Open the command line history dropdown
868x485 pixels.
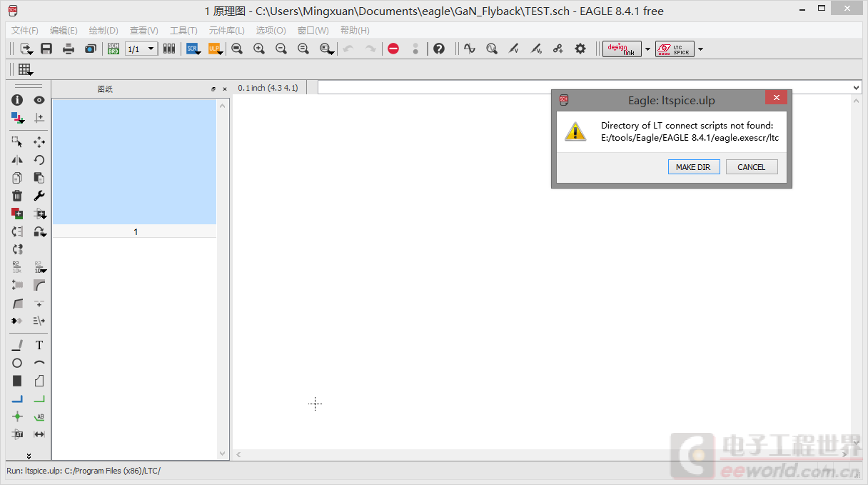click(857, 88)
